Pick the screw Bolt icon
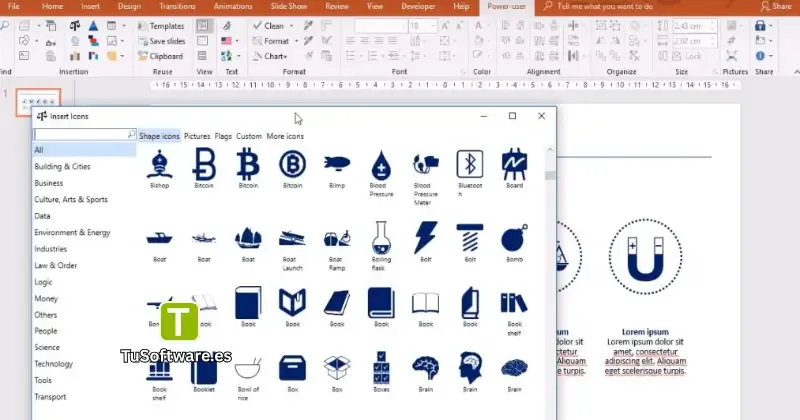Viewport: 800px width, 420px height. pos(470,238)
